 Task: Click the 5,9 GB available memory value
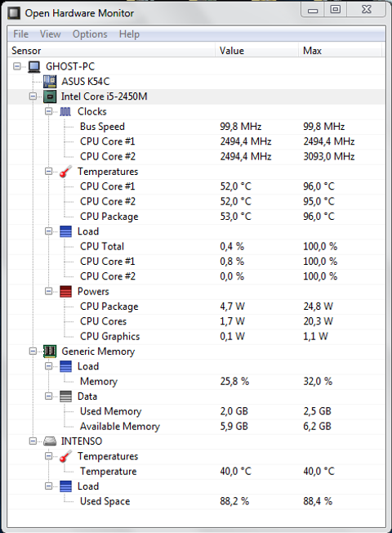pyautogui.click(x=234, y=426)
